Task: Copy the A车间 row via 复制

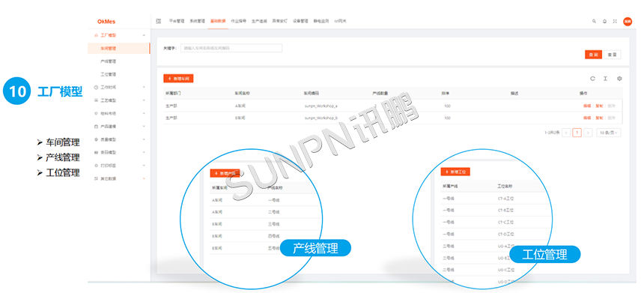Action: [x=599, y=106]
